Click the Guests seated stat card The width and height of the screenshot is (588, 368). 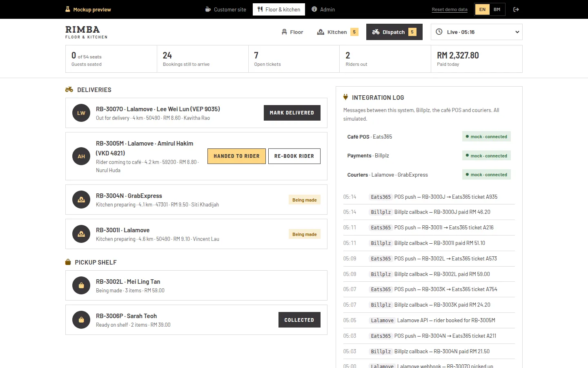111,59
